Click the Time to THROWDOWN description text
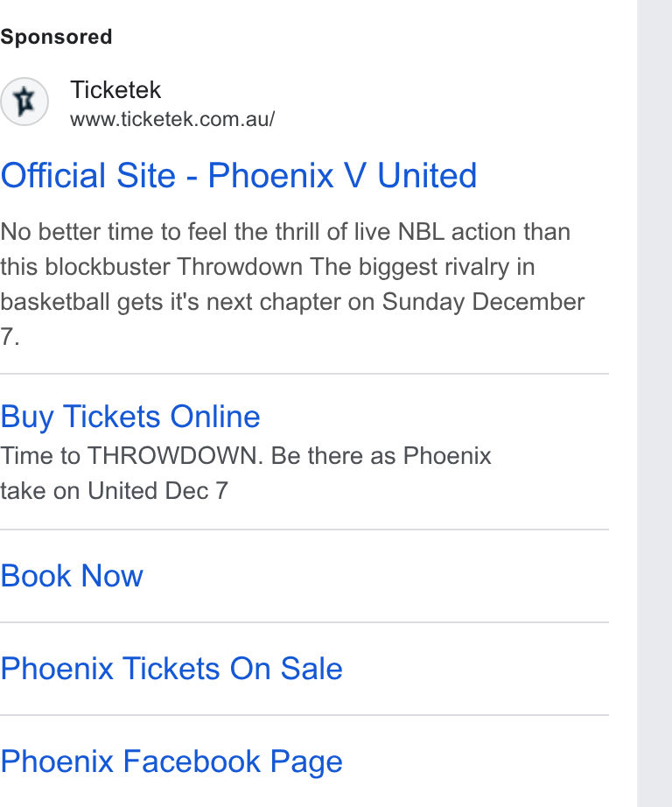 [246, 473]
